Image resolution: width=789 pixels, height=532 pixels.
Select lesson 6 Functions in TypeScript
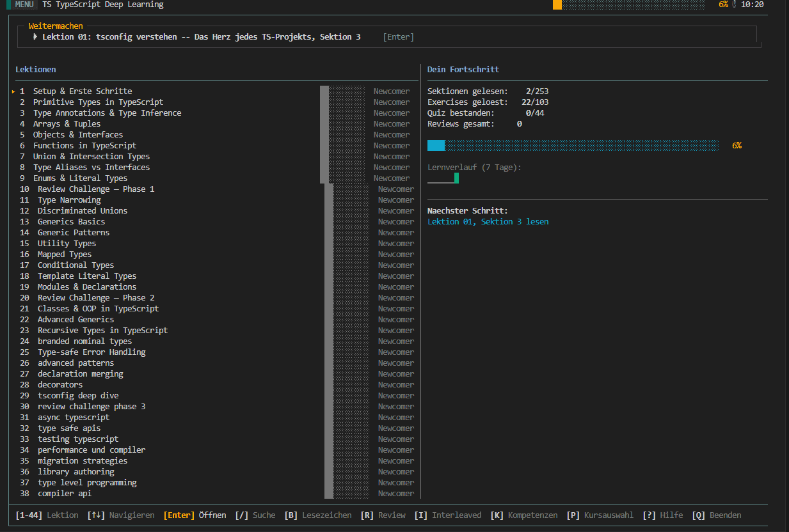click(x=214, y=146)
